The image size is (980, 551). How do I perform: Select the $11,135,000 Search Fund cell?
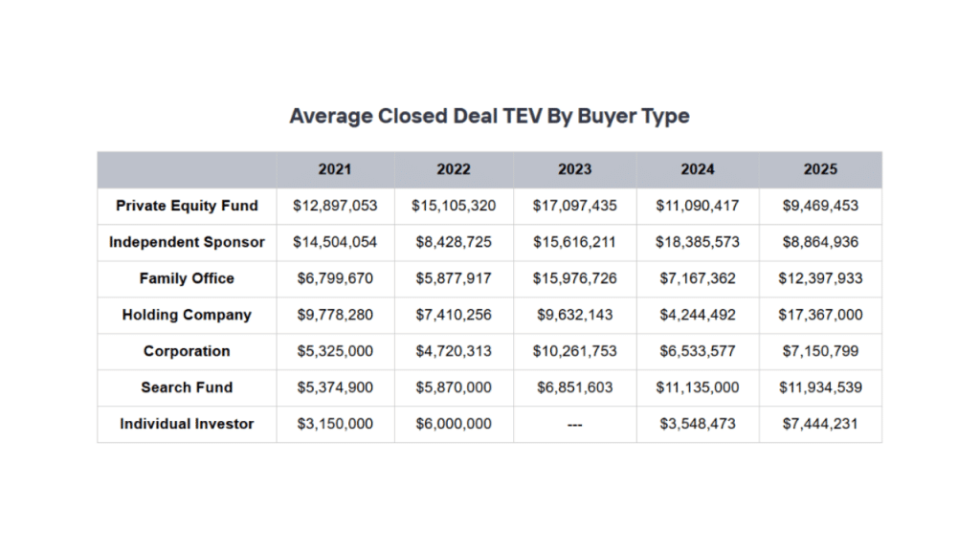pyautogui.click(x=698, y=387)
